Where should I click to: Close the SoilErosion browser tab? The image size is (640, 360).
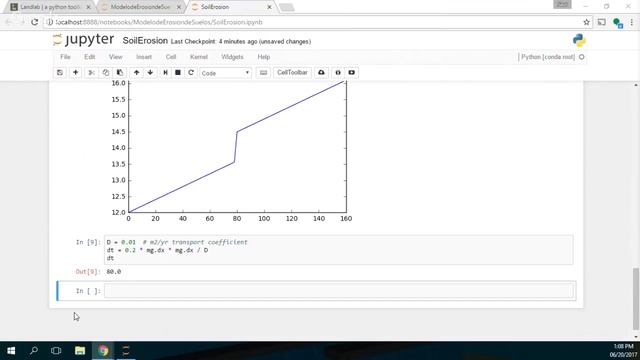pos(269,7)
